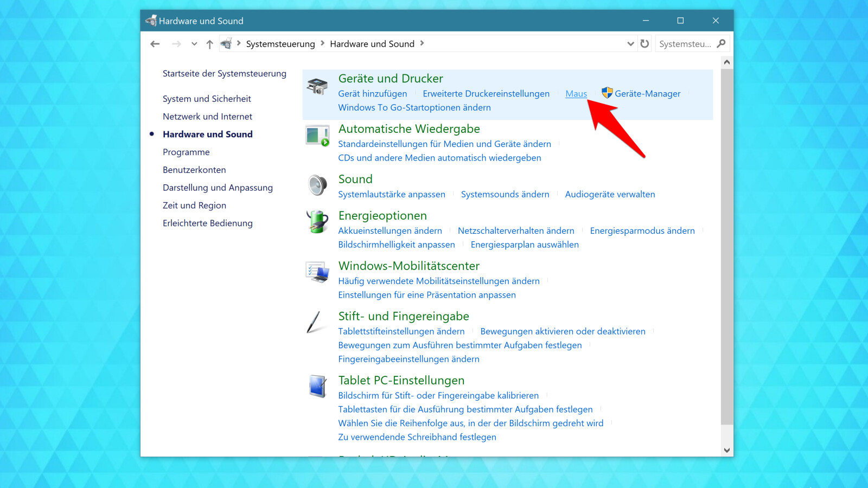Click the scrollbar down arrow
Screen dimensions: 868x488
(x=727, y=450)
